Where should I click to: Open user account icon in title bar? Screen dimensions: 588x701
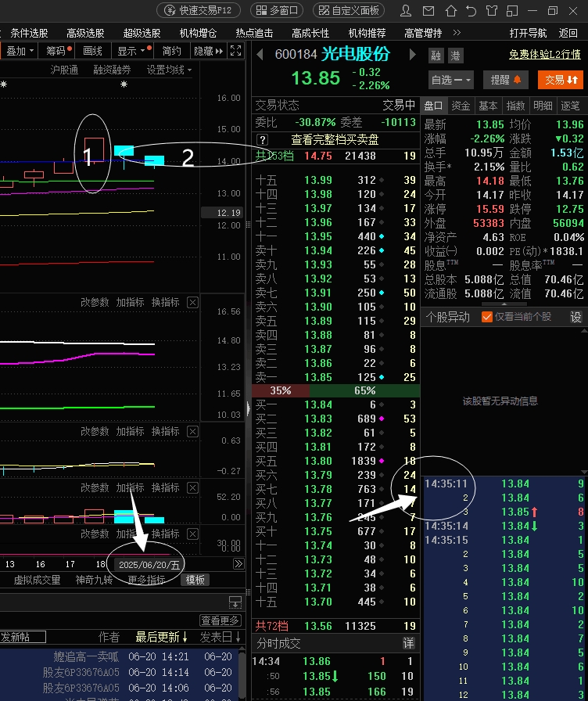pyautogui.click(x=406, y=10)
